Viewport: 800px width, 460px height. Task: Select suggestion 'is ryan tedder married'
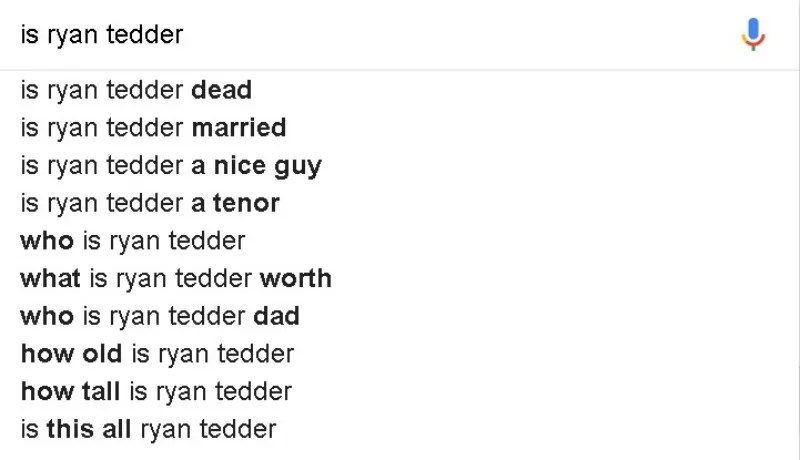(x=153, y=128)
